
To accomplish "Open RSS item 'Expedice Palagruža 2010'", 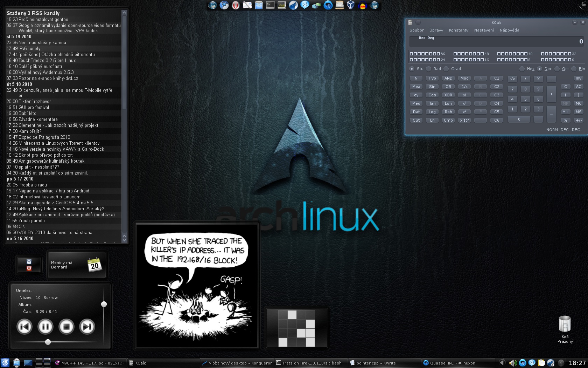I will coord(44,137).
